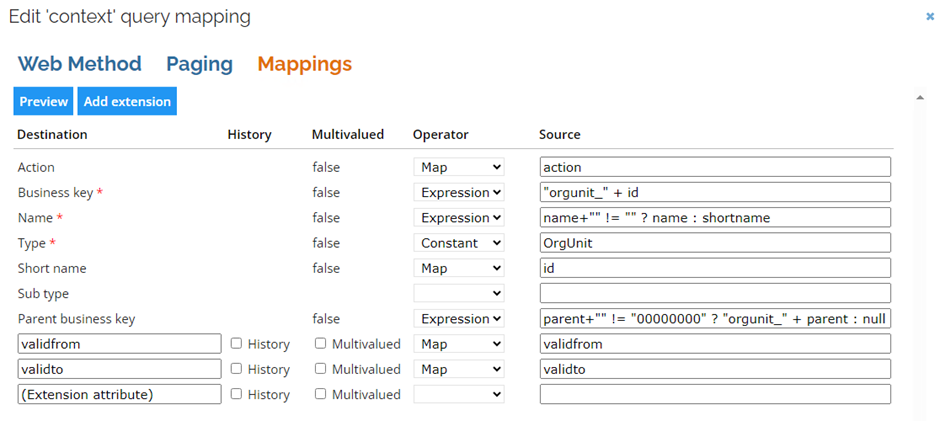This screenshot has height=421, width=945.
Task: Tick Multivalued for the validfrom row
Action: pos(321,343)
